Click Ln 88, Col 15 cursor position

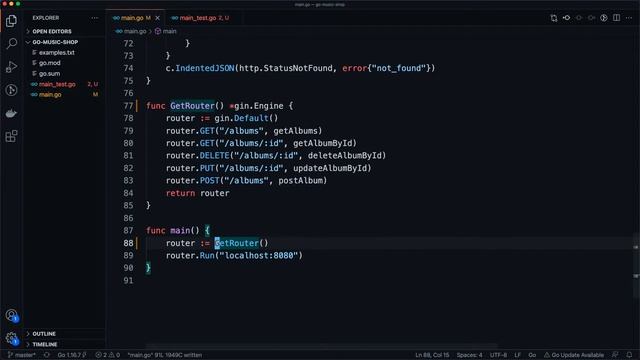pos(432,355)
